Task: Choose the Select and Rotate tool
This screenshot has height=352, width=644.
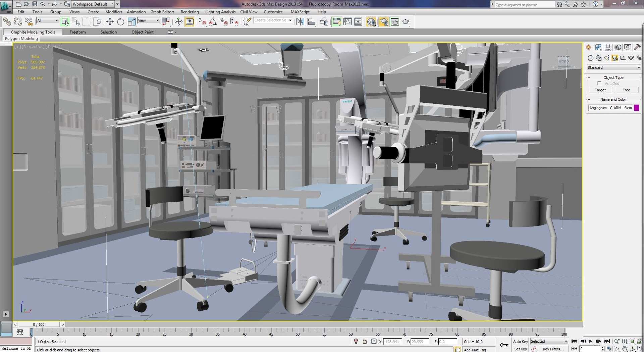Action: 120,22
